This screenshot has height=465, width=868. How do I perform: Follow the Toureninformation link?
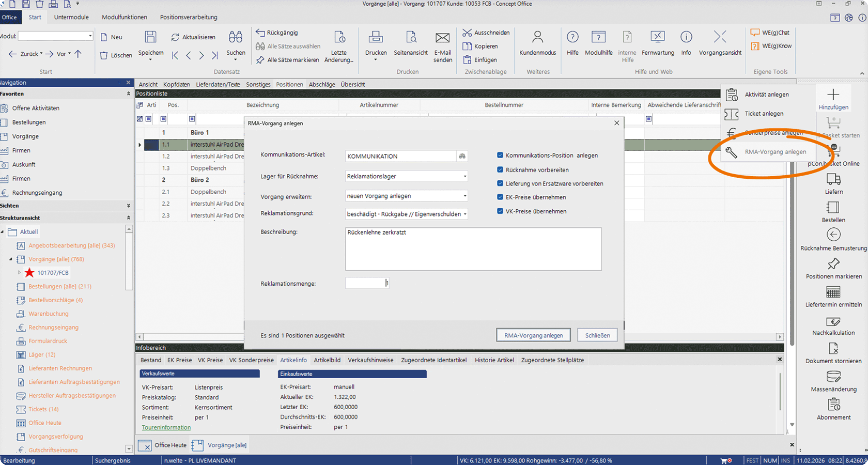click(166, 427)
